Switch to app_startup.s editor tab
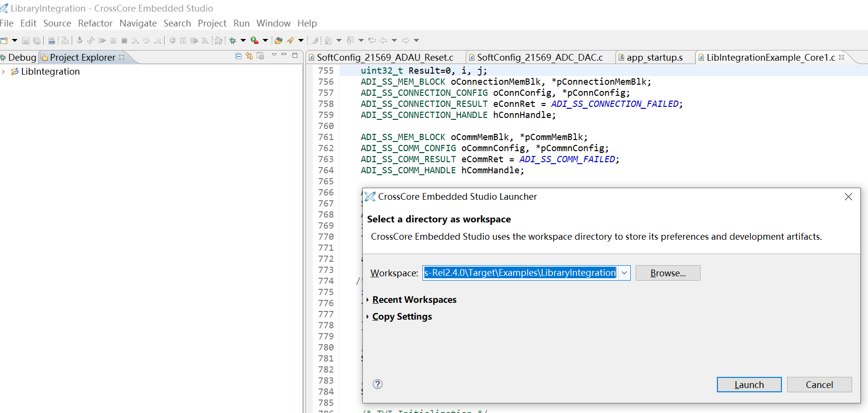The width and height of the screenshot is (868, 413). (654, 57)
